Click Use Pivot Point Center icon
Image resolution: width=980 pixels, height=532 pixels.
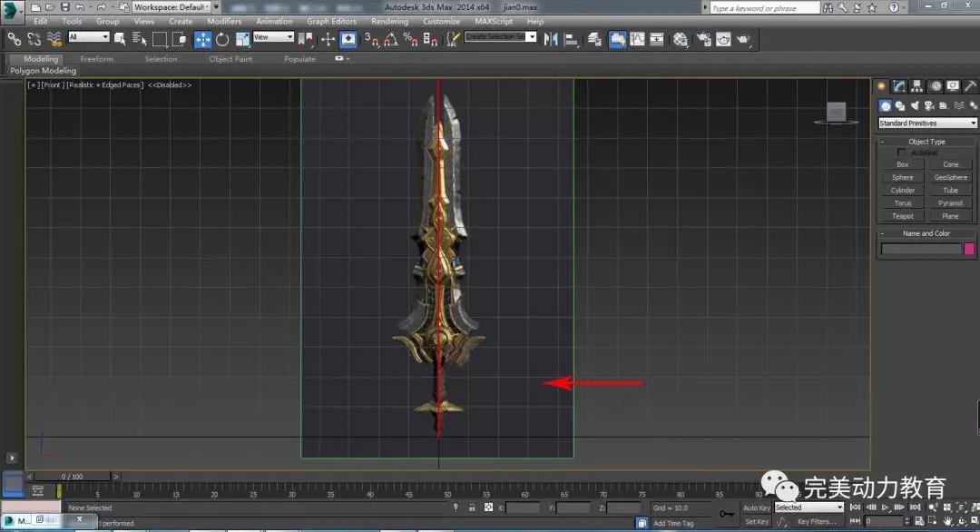click(x=307, y=39)
